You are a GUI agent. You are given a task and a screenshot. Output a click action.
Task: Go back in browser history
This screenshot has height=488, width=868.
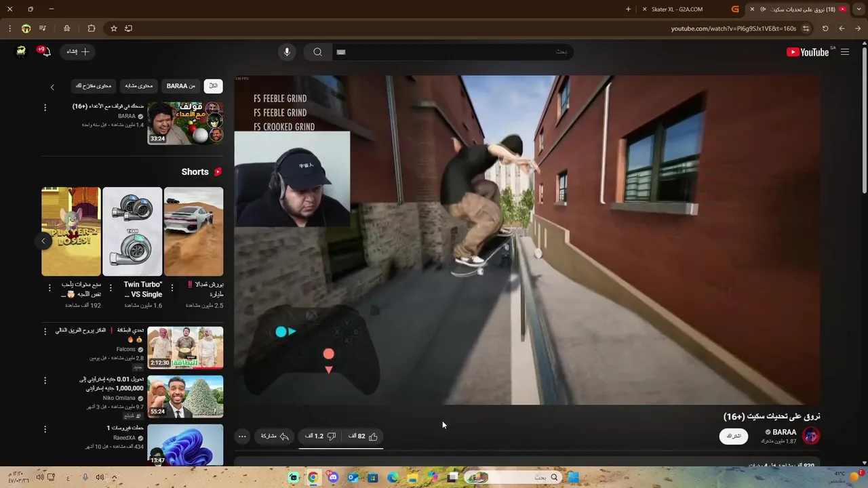point(858,28)
